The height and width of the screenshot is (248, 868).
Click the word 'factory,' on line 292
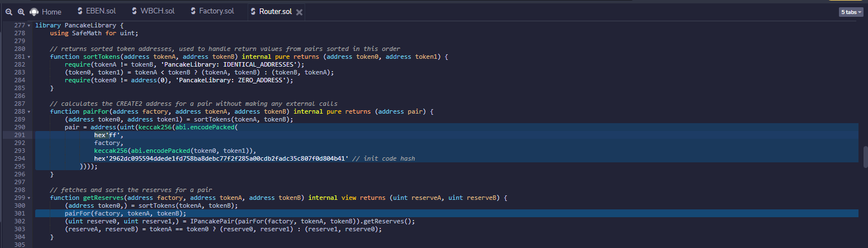(107, 143)
